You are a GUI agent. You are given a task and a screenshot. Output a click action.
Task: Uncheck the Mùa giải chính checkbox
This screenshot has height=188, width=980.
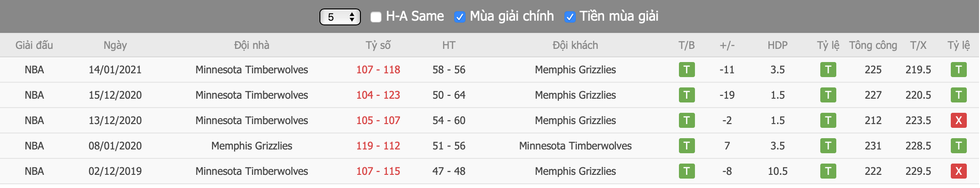click(x=459, y=17)
